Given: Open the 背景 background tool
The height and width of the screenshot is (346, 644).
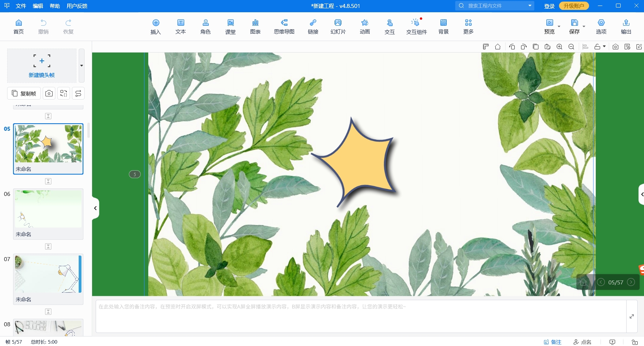Looking at the screenshot, I should click(444, 26).
